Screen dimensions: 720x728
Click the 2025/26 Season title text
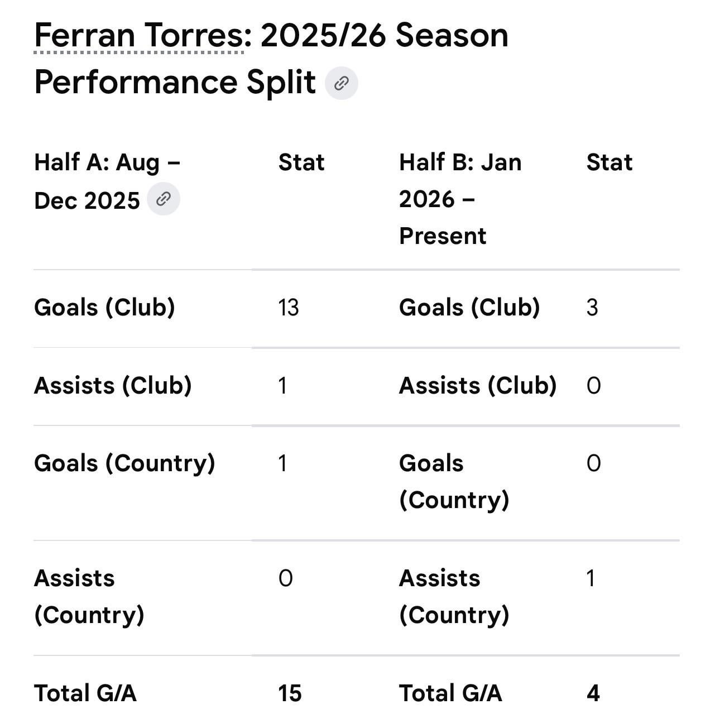point(384,36)
